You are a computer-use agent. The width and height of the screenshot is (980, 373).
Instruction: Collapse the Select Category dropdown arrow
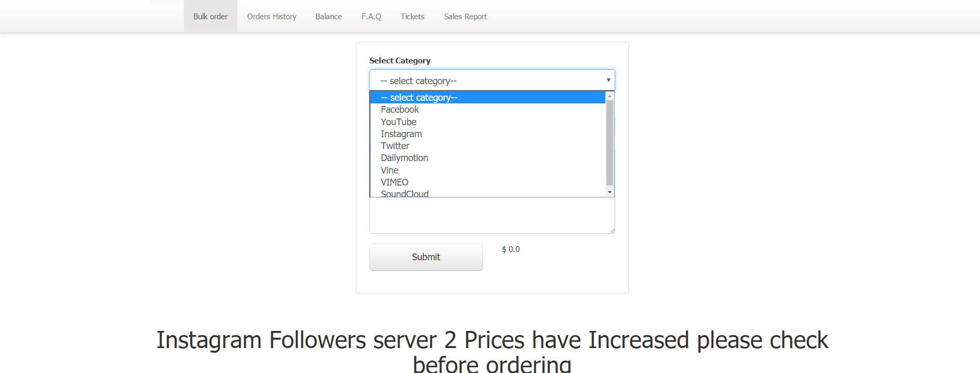pyautogui.click(x=608, y=81)
